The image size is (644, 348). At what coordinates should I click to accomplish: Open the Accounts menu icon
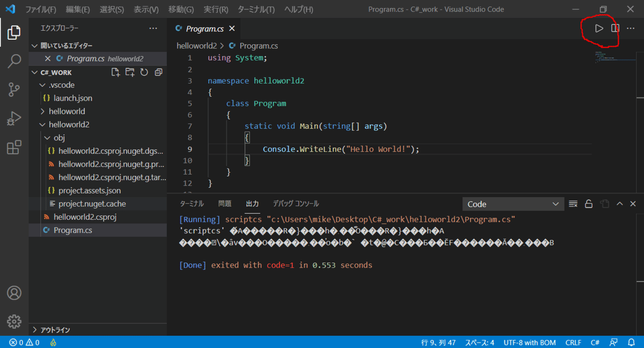pos(14,293)
